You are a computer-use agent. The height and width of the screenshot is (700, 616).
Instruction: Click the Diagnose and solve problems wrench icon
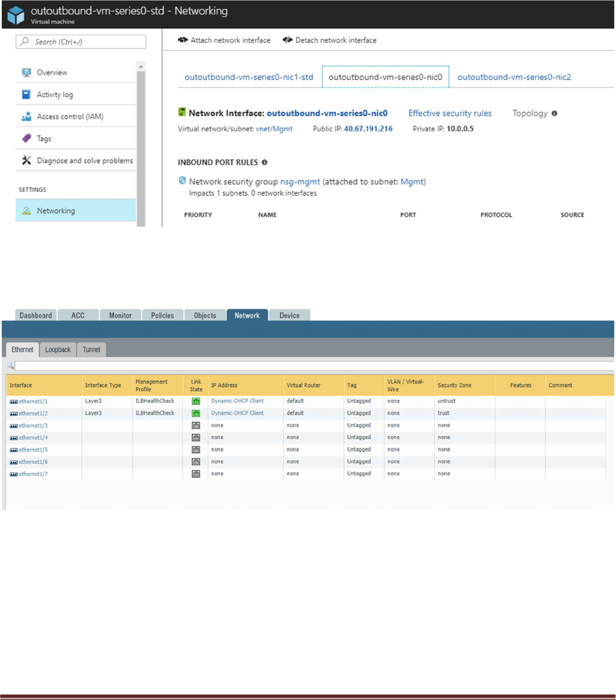click(26, 160)
